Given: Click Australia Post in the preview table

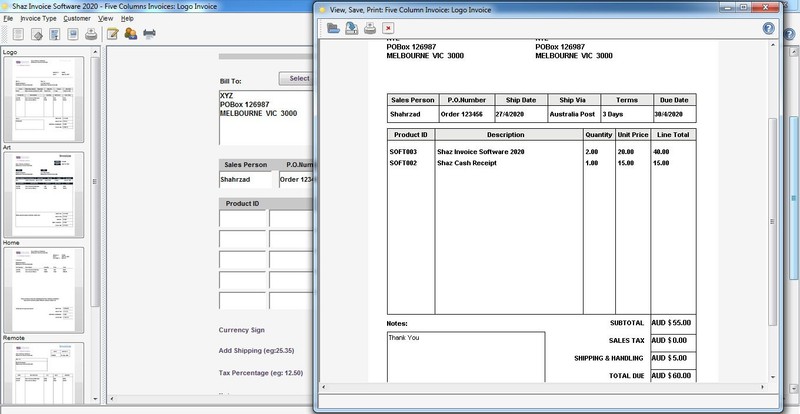Looking at the screenshot, I should (x=572, y=114).
